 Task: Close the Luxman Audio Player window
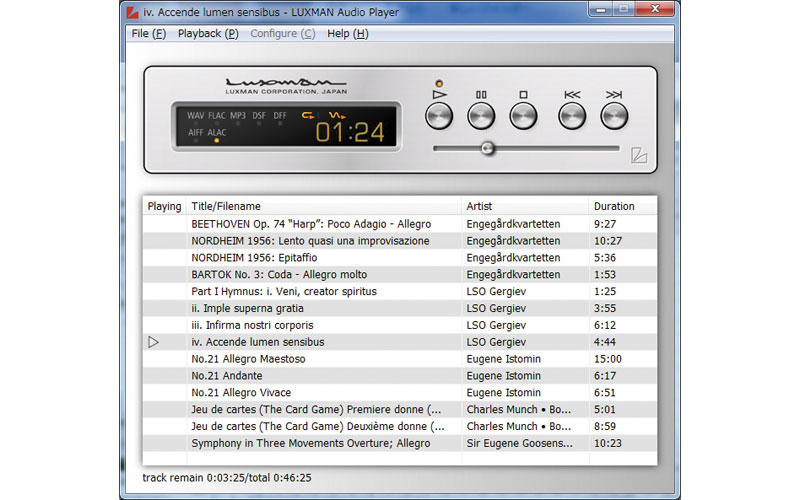pos(655,9)
